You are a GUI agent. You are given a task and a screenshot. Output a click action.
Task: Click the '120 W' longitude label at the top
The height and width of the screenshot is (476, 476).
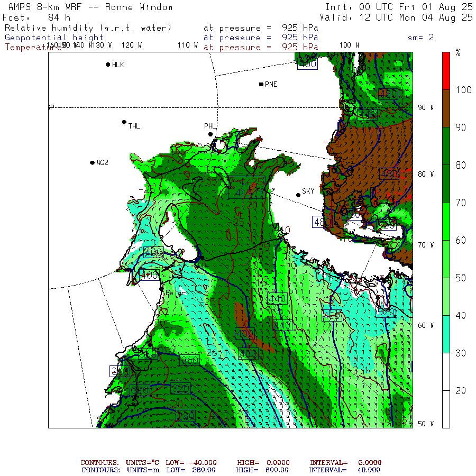[x=132, y=45]
